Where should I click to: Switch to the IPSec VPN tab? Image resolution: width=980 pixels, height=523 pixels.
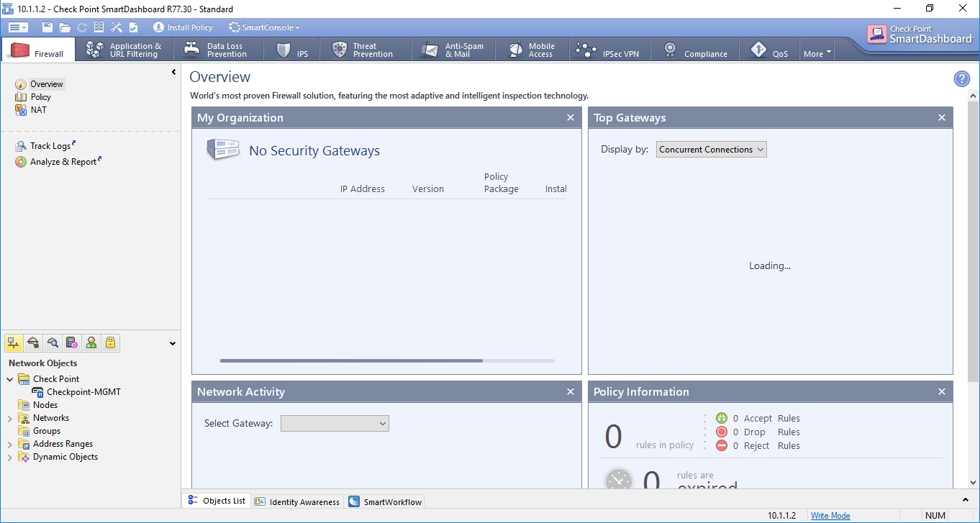[x=609, y=50]
